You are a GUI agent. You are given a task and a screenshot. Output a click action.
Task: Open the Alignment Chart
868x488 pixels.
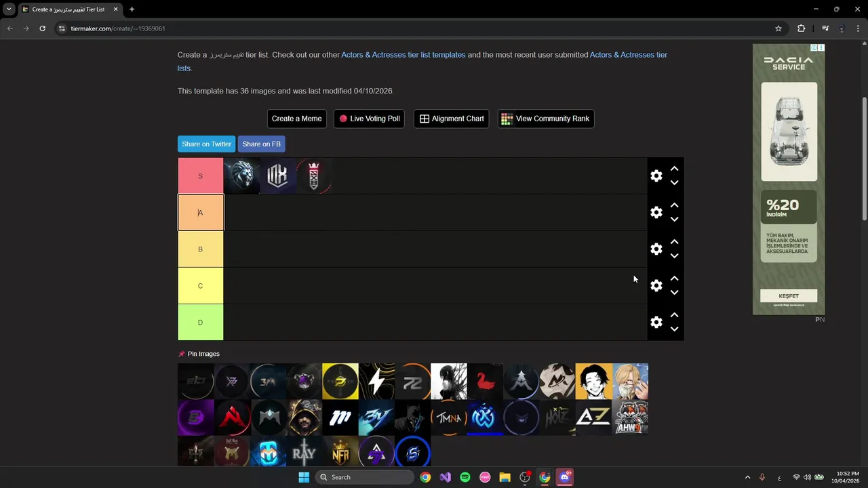[x=451, y=119]
